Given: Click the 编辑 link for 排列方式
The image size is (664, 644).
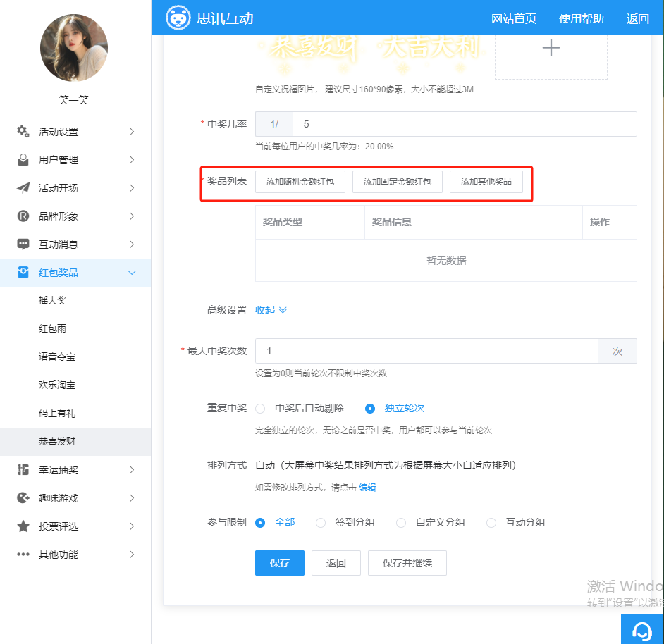Looking at the screenshot, I should (367, 488).
